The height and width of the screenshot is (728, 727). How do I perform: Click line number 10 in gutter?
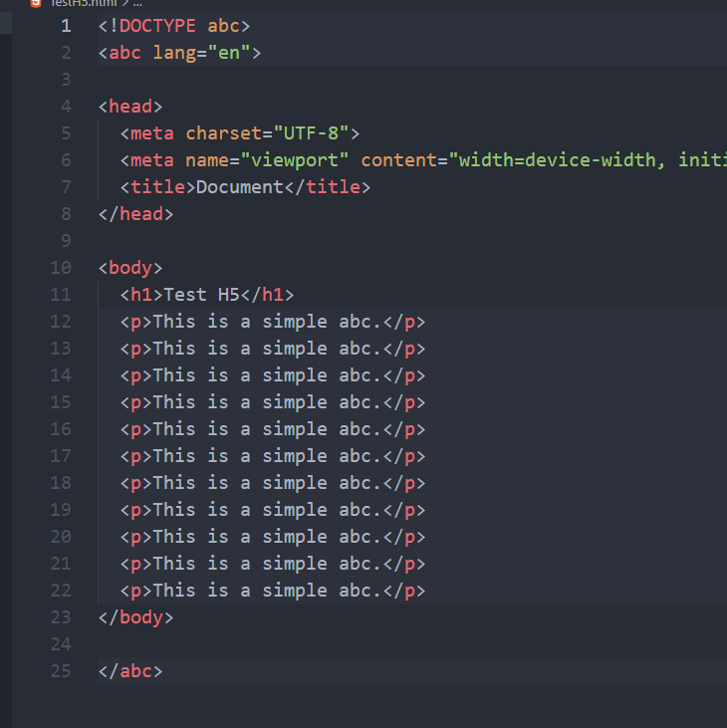(61, 268)
